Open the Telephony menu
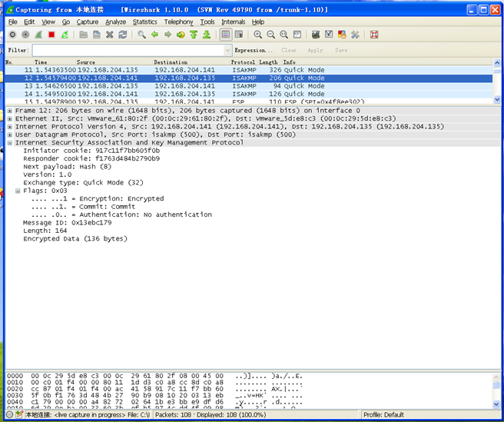This screenshot has height=422, width=504. [178, 22]
